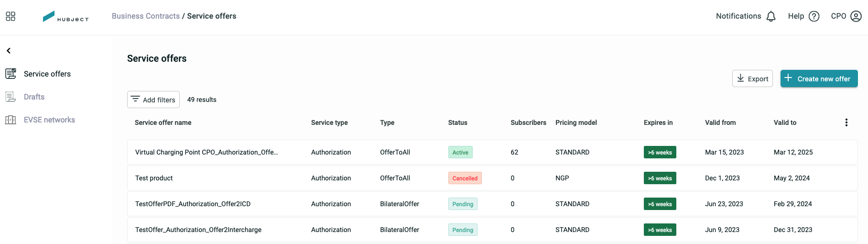Click the Business Contracts breadcrumb link
This screenshot has width=868, height=244.
point(146,16)
